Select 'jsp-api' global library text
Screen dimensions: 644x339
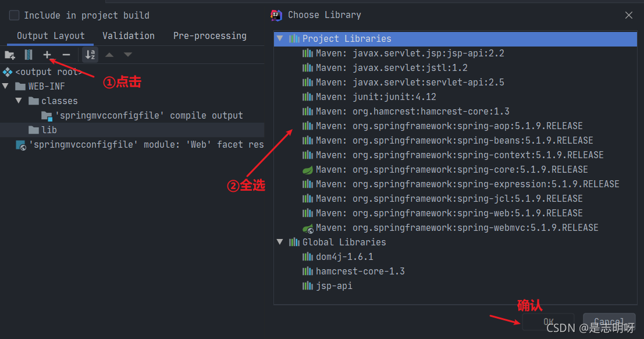click(x=334, y=286)
